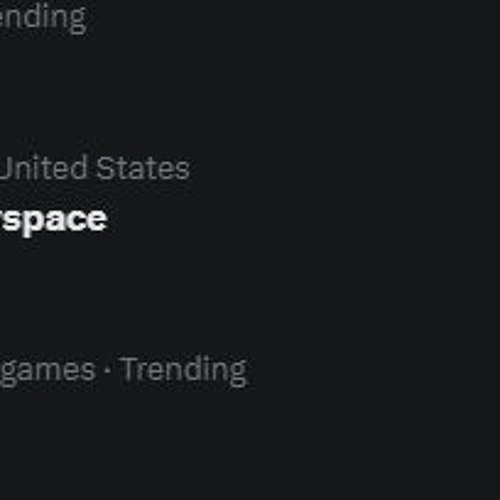Click the bold "space" trend title
Screen dimensions: 500x500
53,220
